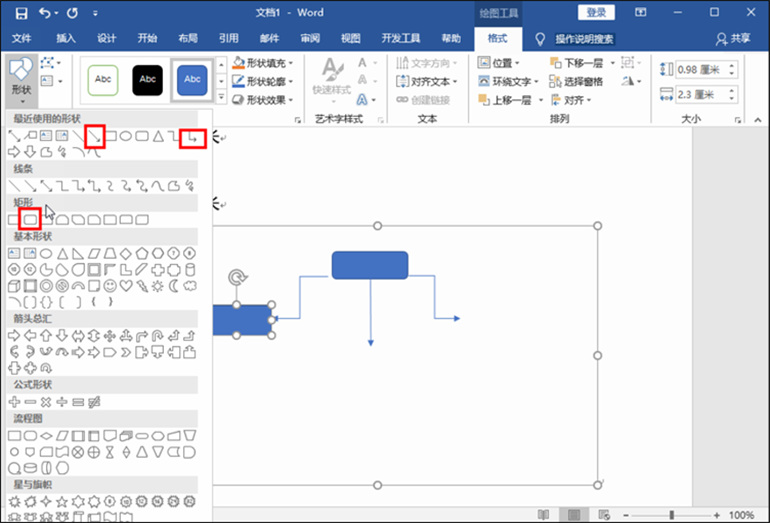Open the 形状 shapes gallery button
This screenshot has height=523, width=770.
tap(22, 81)
